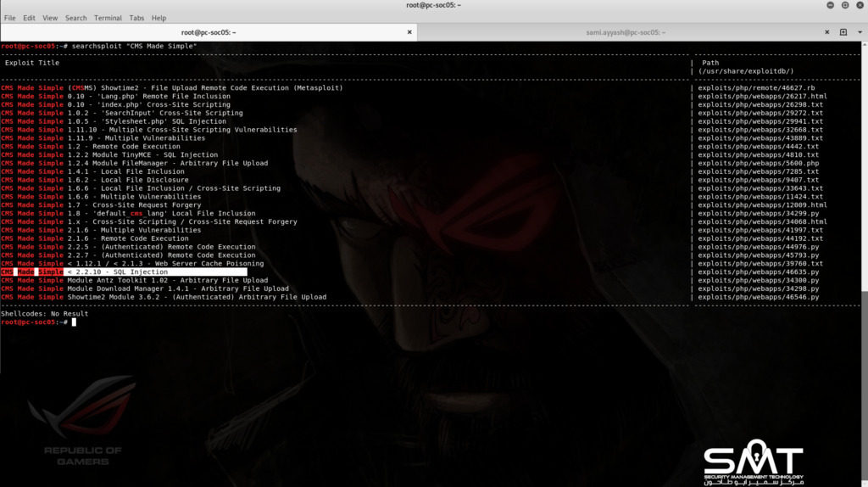Click the "0.10 - 'Lang.php' Remote File Inclusion" row

click(x=115, y=96)
